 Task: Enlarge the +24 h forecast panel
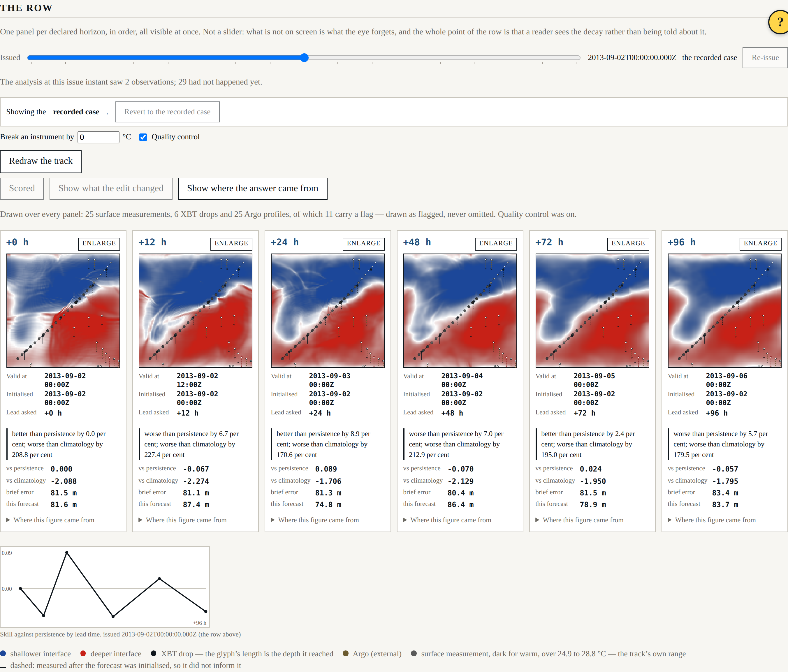click(x=364, y=243)
